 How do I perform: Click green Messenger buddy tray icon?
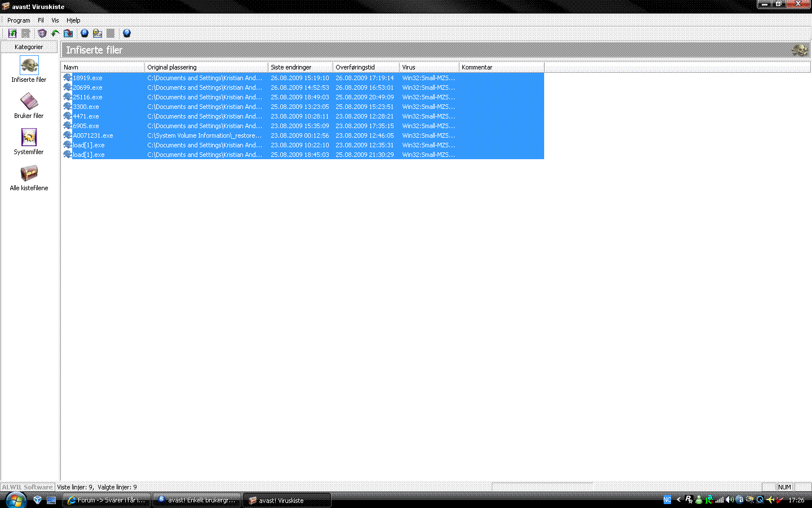point(699,500)
